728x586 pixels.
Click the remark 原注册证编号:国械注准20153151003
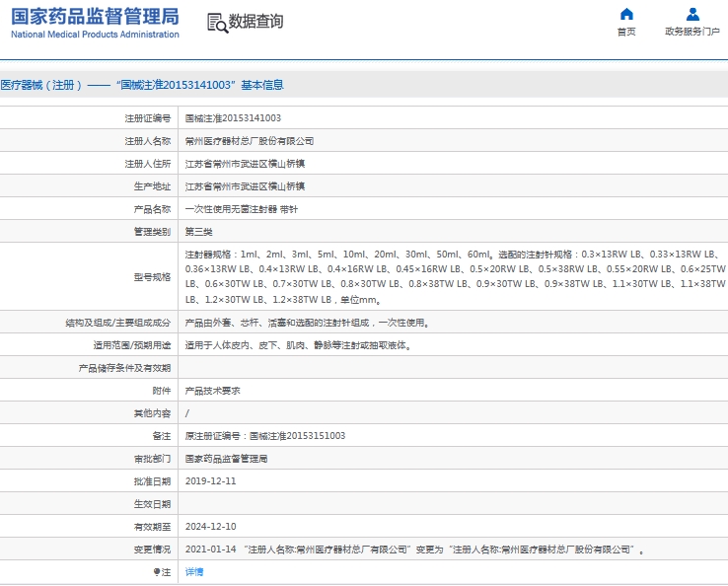coord(265,436)
